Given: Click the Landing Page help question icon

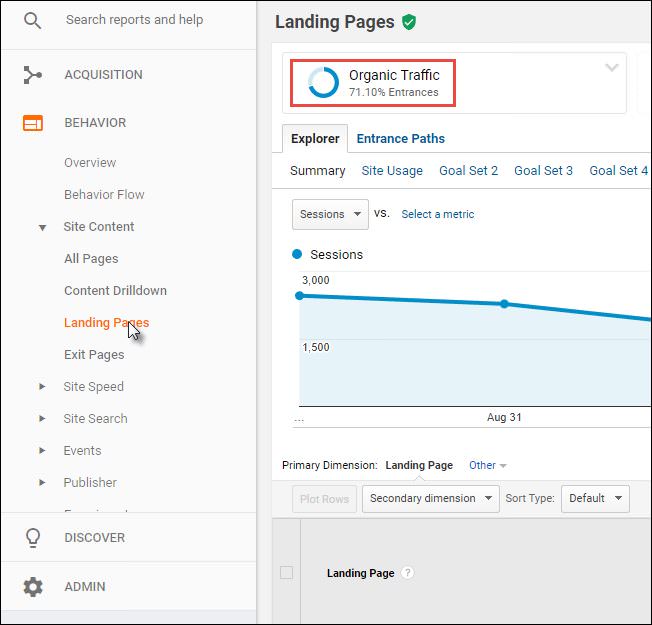Looking at the screenshot, I should (408, 573).
